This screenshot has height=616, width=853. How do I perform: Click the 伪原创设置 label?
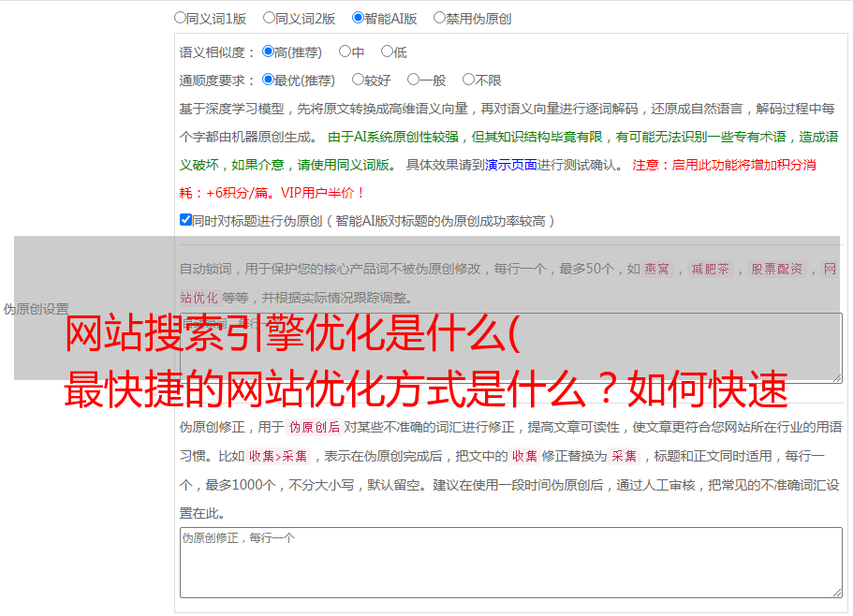point(36,309)
